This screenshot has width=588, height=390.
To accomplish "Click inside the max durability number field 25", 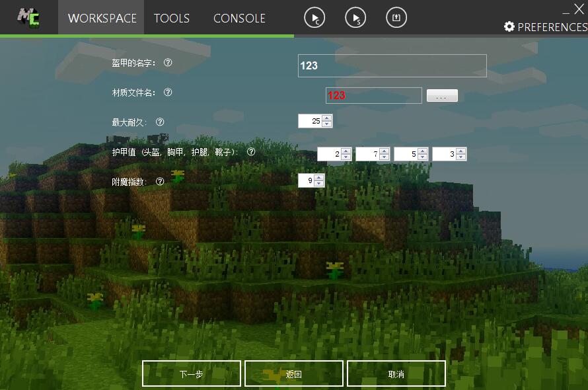I will pos(310,121).
